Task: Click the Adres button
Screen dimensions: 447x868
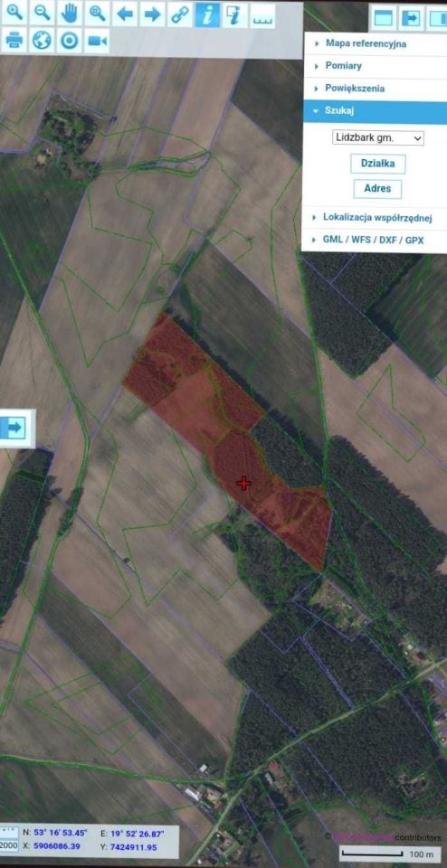Action: 377,189
